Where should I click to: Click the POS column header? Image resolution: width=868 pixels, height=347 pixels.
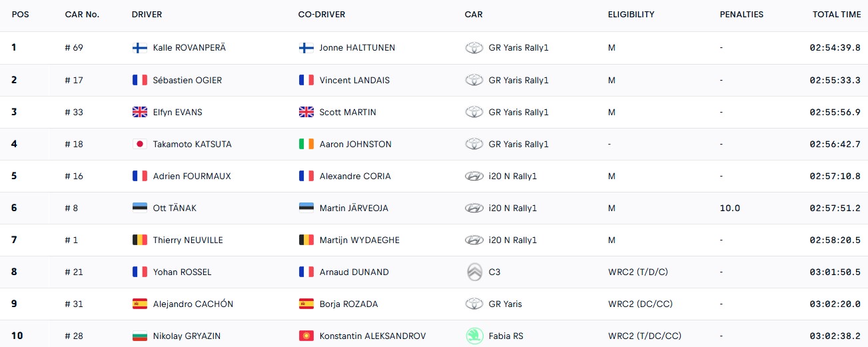[21, 15]
